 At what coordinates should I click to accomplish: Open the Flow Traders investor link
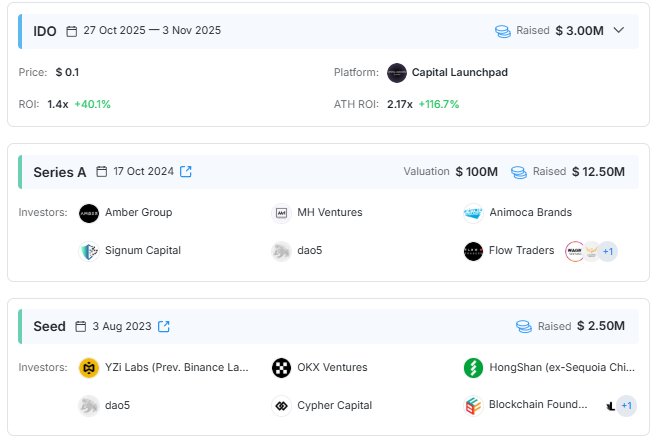pyautogui.click(x=521, y=251)
